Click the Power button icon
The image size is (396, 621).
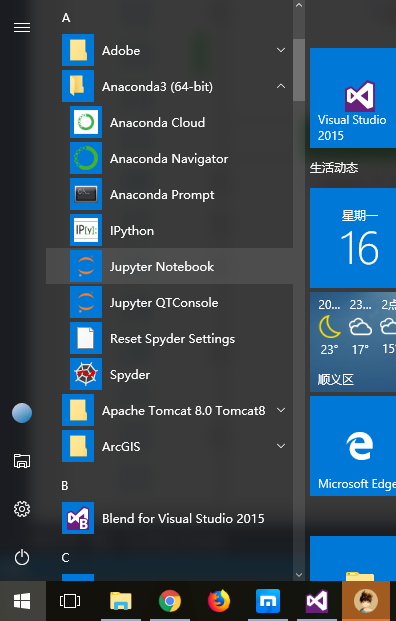(22, 557)
